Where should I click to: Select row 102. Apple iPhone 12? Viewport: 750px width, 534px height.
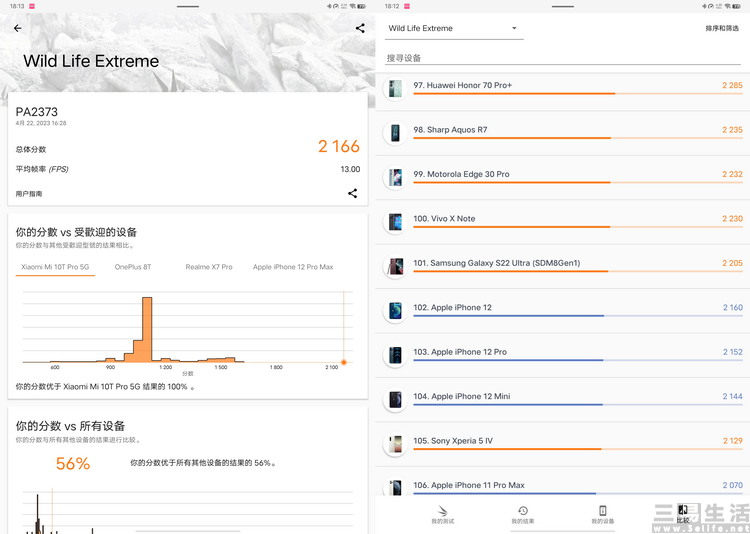pyautogui.click(x=563, y=311)
